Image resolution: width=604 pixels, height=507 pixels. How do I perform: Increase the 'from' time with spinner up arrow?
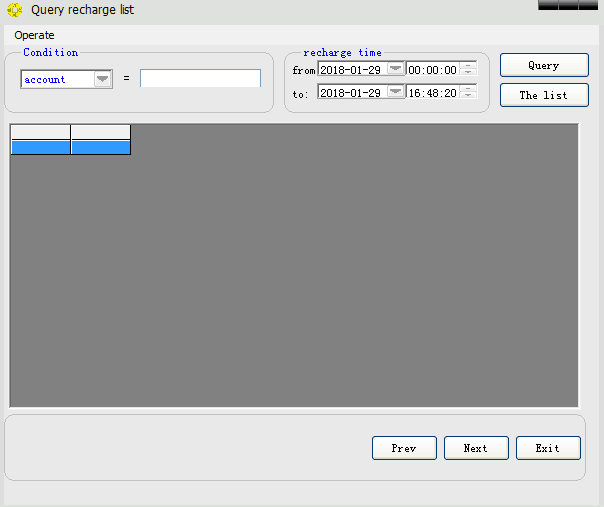[x=468, y=66]
